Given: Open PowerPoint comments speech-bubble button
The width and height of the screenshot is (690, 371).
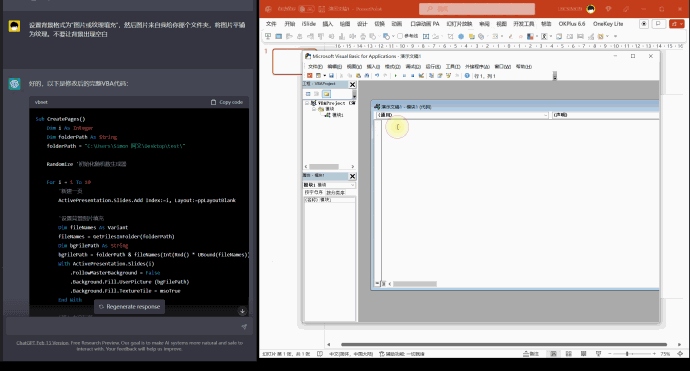Looking at the screenshot, I should click(658, 24).
